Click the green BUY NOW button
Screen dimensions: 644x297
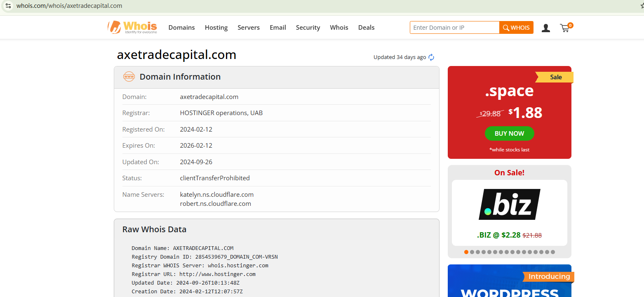point(509,134)
